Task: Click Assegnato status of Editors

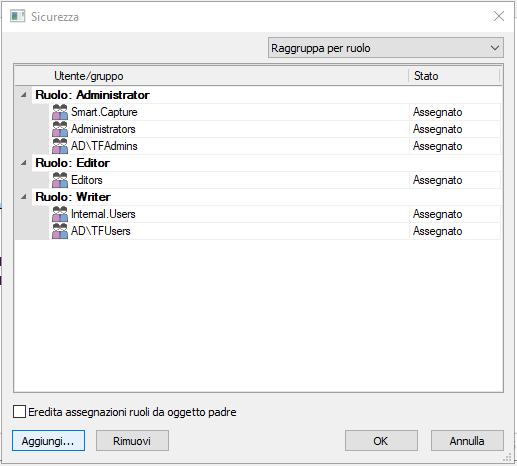Action: [x=437, y=180]
